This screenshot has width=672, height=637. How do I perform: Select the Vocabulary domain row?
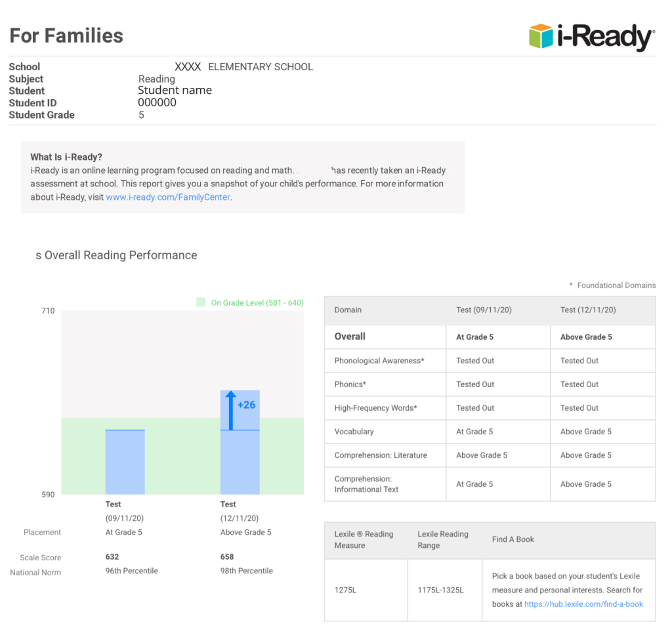pyautogui.click(x=354, y=432)
